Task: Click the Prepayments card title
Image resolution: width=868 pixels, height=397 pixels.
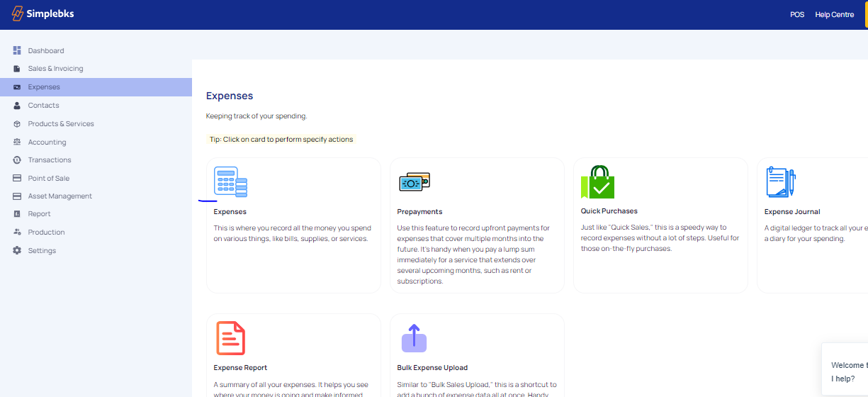Action: pos(419,212)
